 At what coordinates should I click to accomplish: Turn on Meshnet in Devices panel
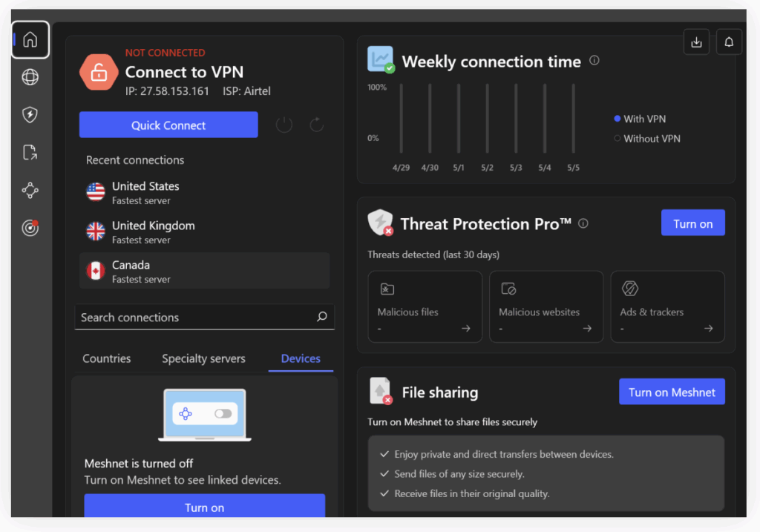205,506
